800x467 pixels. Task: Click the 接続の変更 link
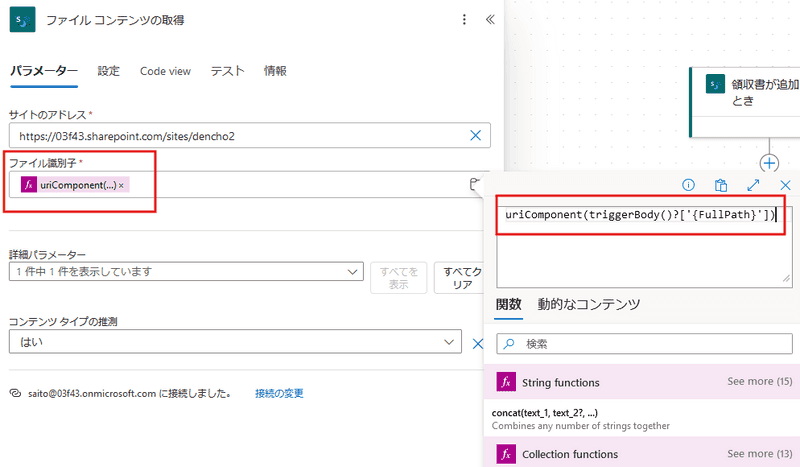coord(279,394)
